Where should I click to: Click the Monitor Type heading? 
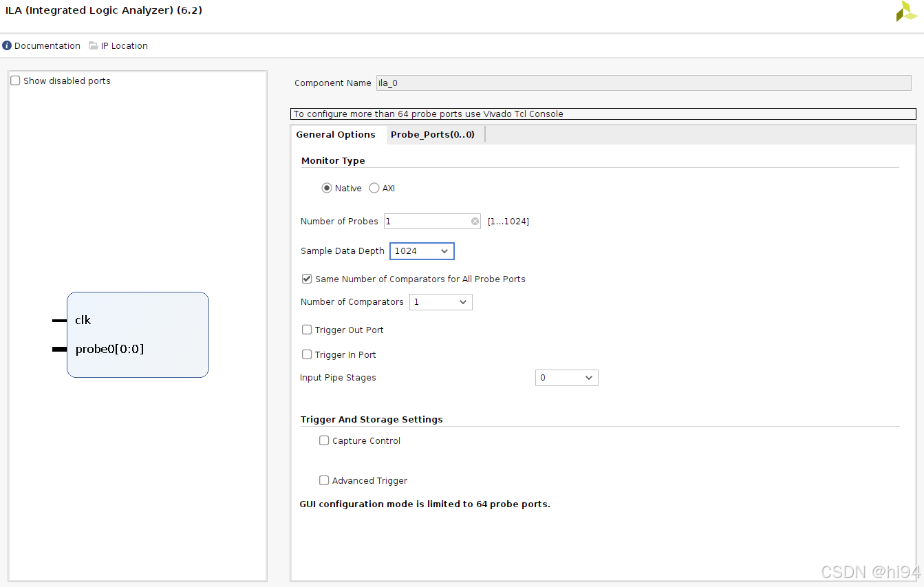333,160
